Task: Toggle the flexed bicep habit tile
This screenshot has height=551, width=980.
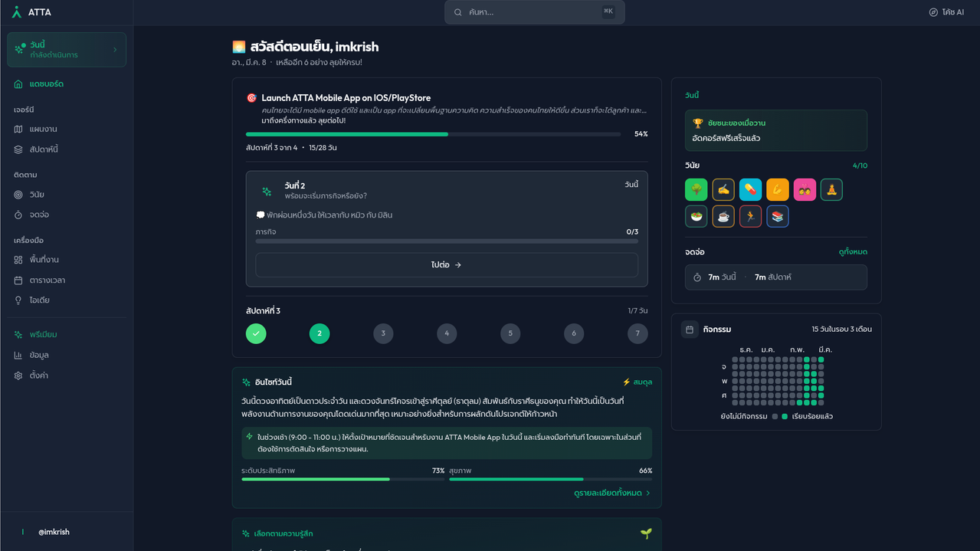Action: click(x=778, y=189)
